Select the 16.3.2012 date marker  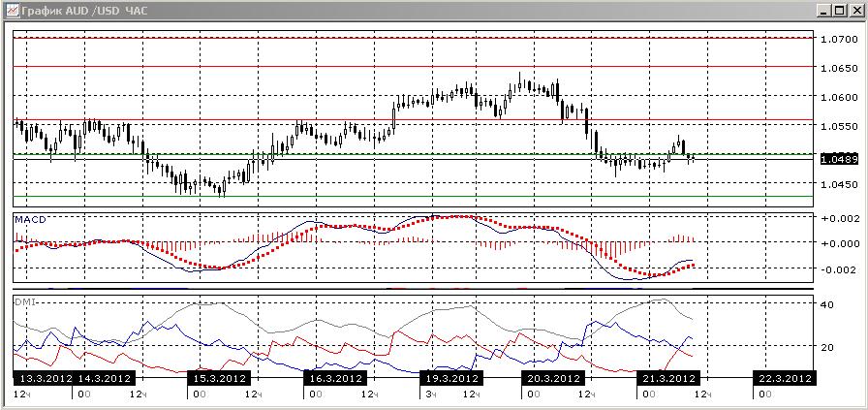(334, 379)
